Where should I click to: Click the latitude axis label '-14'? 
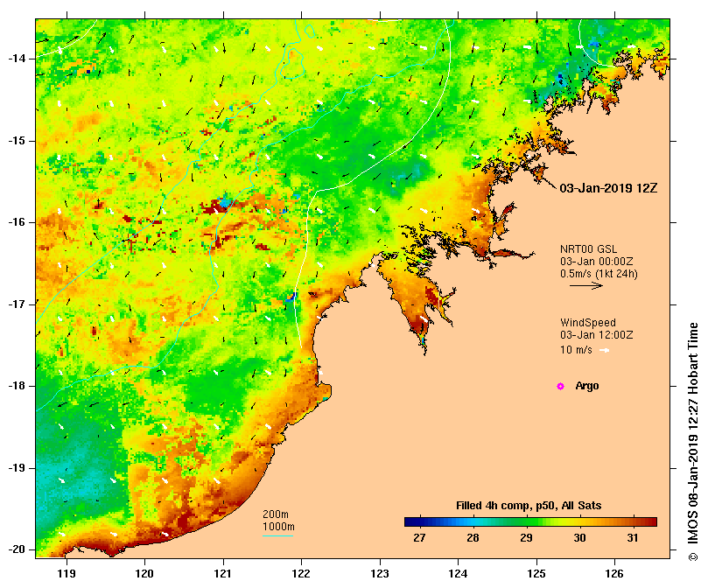(x=17, y=59)
